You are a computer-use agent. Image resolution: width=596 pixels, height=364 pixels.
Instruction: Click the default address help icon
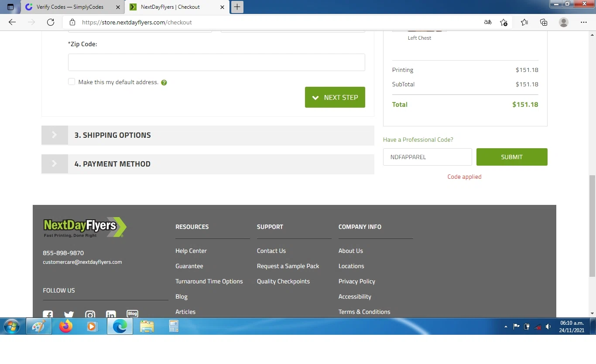click(164, 82)
